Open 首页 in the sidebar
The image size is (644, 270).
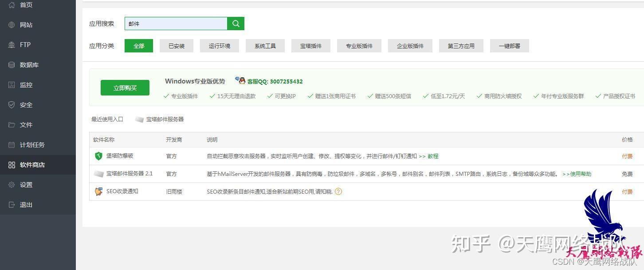point(26,5)
